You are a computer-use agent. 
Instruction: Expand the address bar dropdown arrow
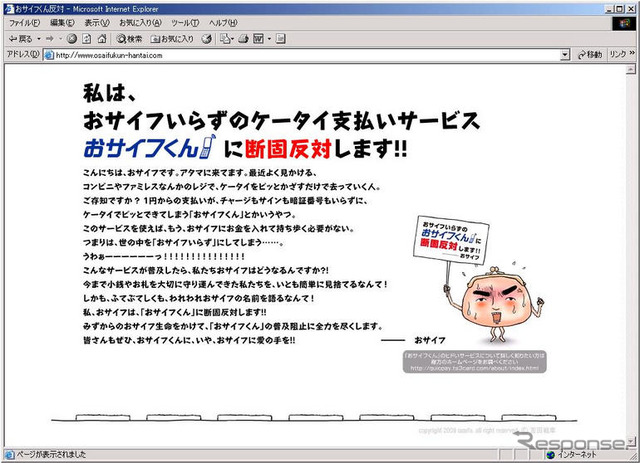point(565,55)
